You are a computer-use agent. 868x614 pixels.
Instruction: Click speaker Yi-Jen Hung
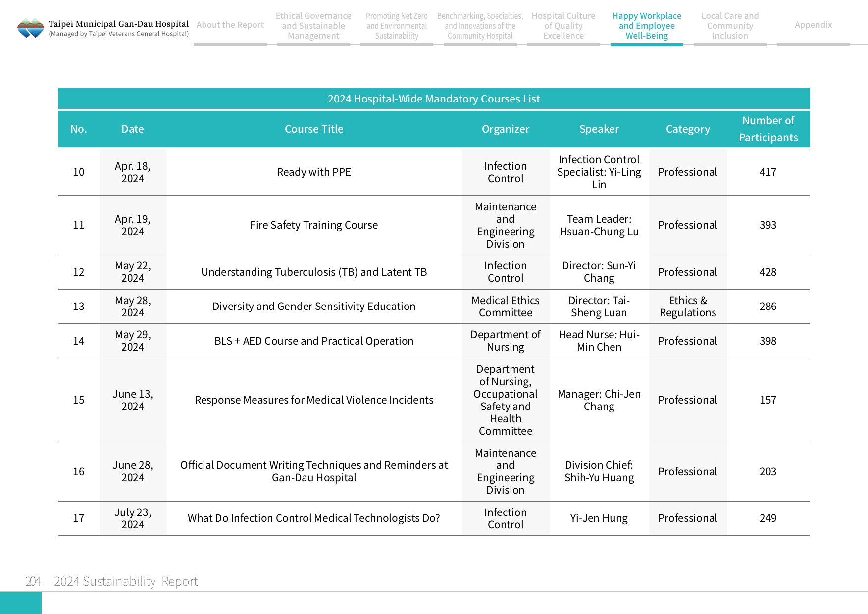599,518
